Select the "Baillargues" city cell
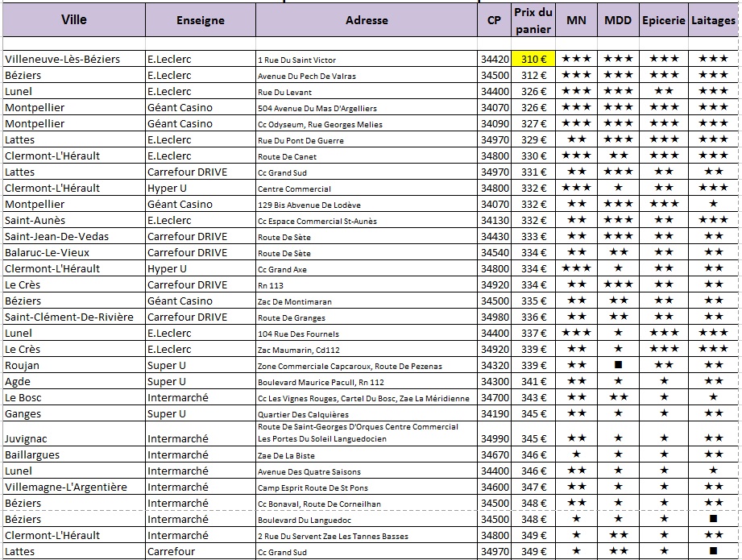This screenshot has height=560, width=742. 74,454
